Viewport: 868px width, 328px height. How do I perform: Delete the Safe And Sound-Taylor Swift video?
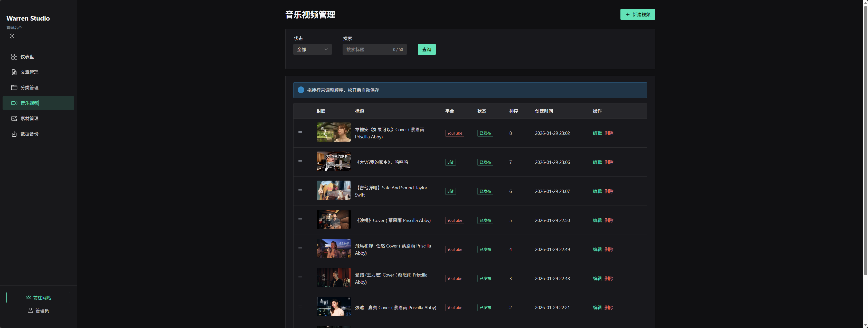pos(609,191)
